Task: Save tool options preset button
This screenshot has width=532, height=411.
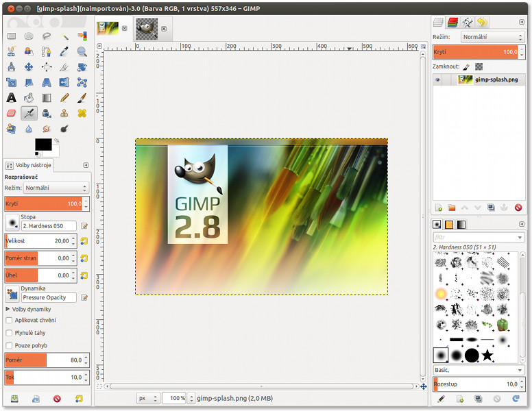Action: click(x=14, y=399)
